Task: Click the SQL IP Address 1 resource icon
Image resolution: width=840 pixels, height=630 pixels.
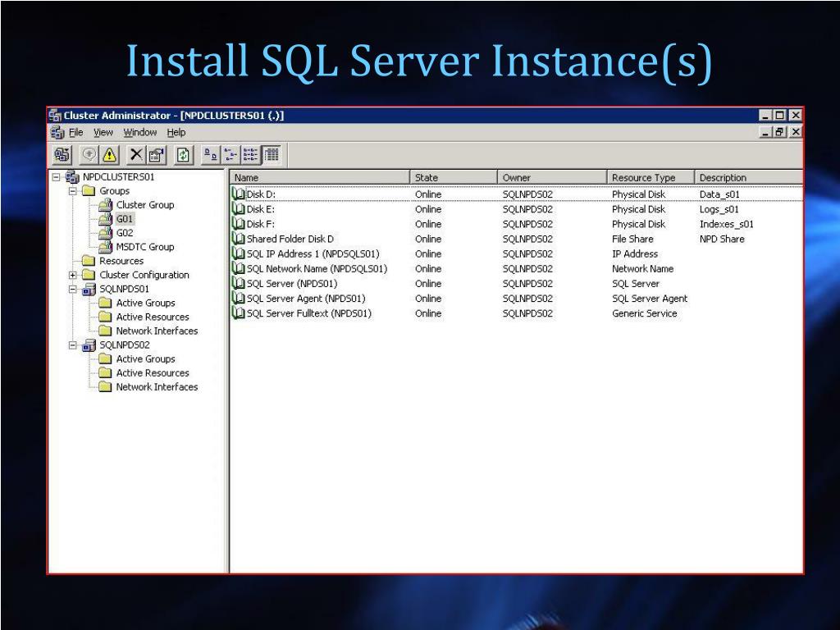Action: 238,253
